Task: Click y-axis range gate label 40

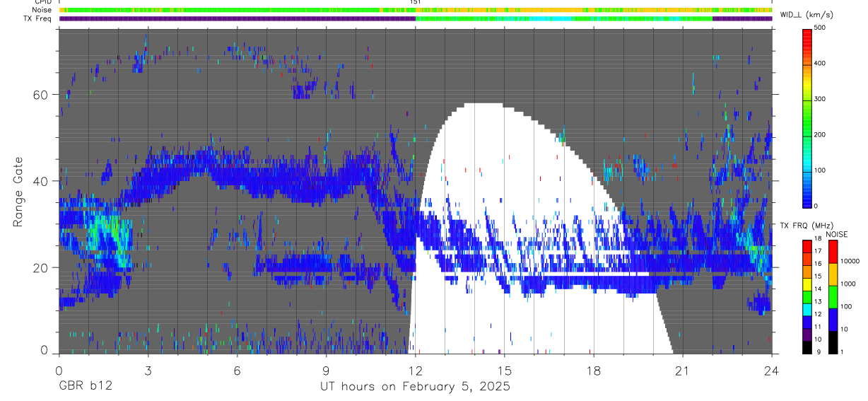Action: [x=41, y=181]
